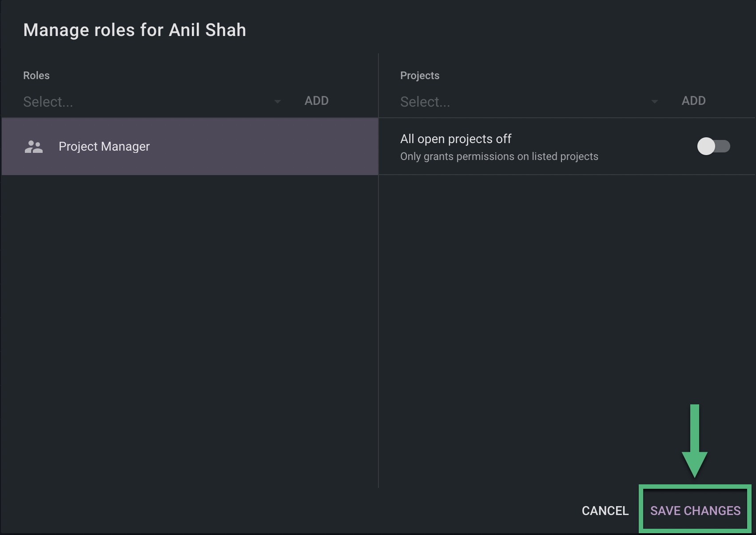
Task: Click the vertical divider between Roles and Projects
Action: (x=378, y=311)
